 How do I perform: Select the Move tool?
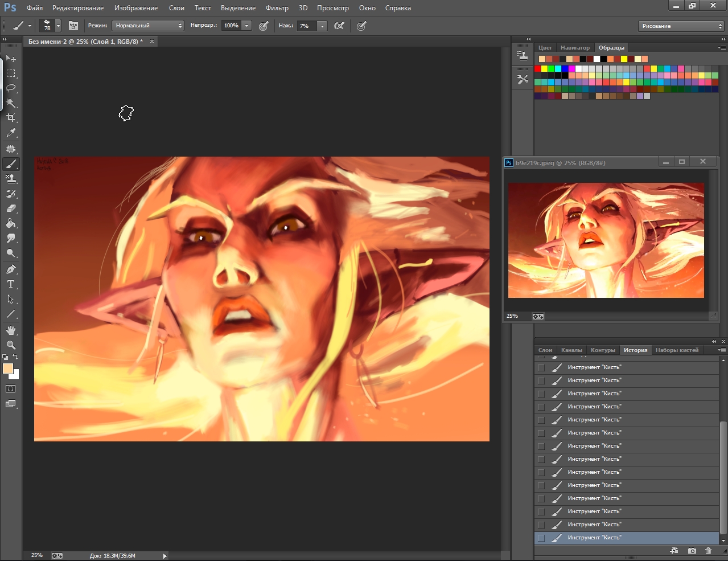tap(11, 59)
